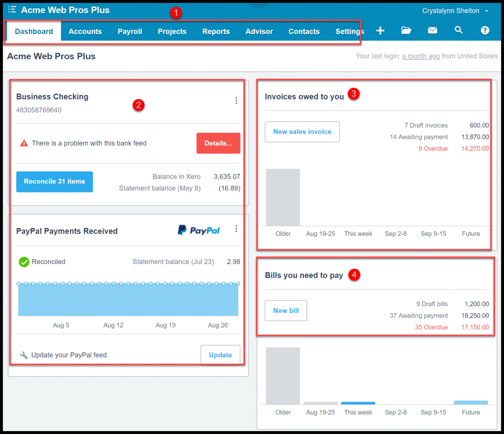Switch to the Dashboard tab

(x=34, y=32)
